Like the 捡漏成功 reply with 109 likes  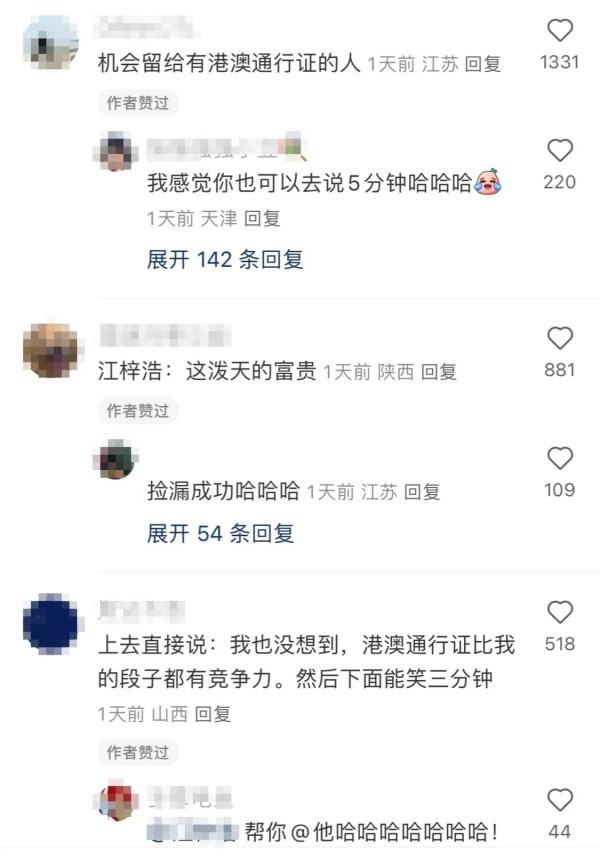coord(559,458)
